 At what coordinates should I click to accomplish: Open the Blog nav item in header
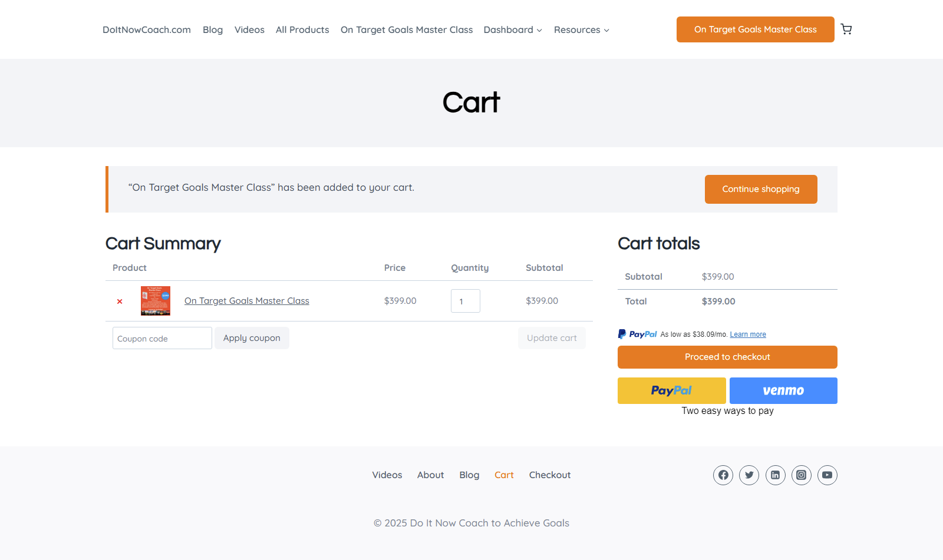(x=213, y=29)
